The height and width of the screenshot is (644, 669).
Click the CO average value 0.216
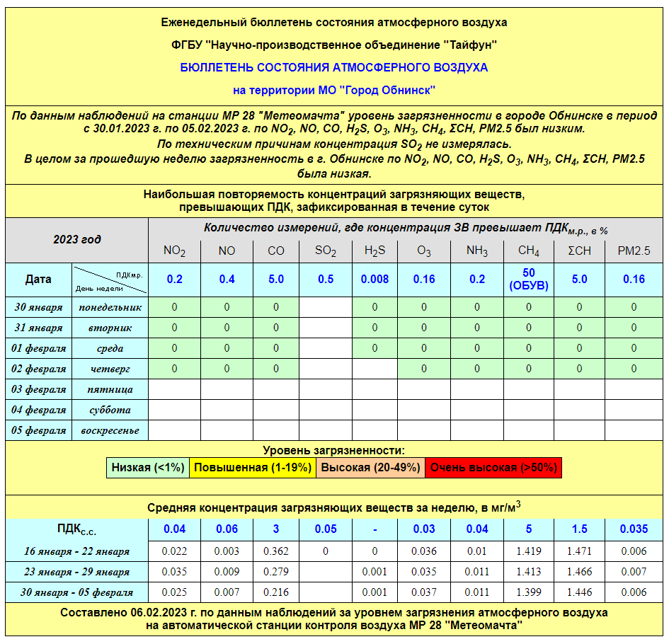[276, 592]
